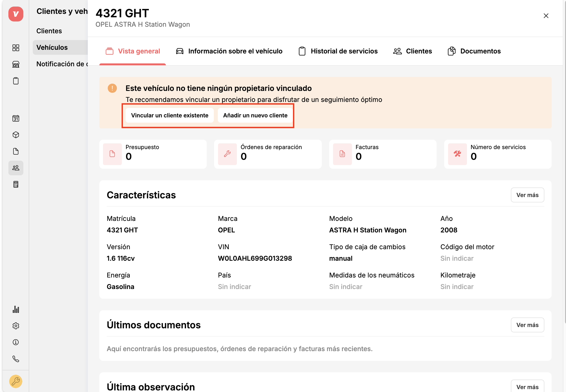Click the orange wrench avatar icon
The width and height of the screenshot is (566, 392).
point(16,381)
